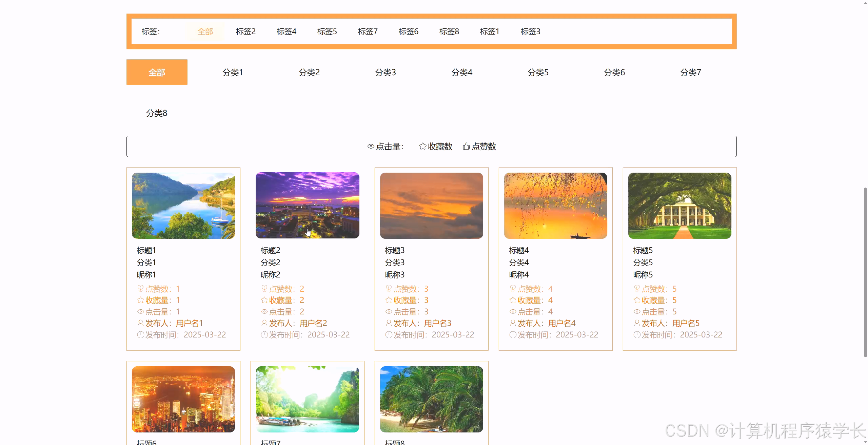Screen dimensions: 868x445
Task: Switch to category 分类2 tab
Action: tap(309, 72)
